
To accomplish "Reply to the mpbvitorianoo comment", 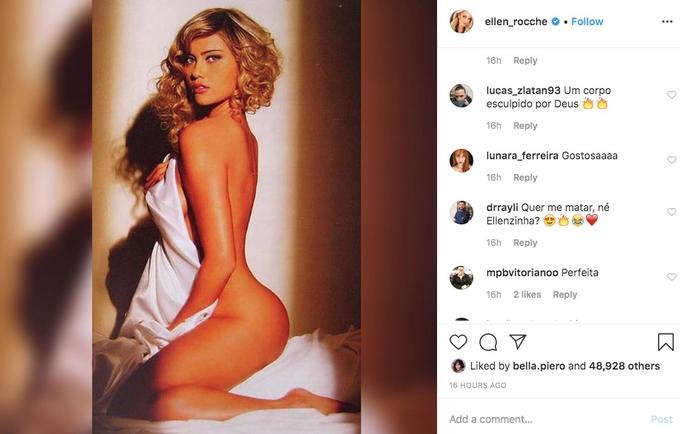I will [565, 295].
